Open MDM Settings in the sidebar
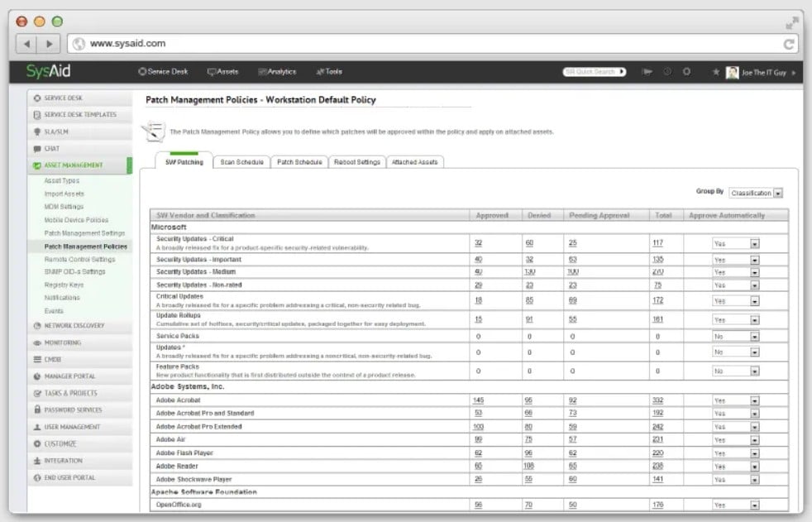 (x=64, y=207)
